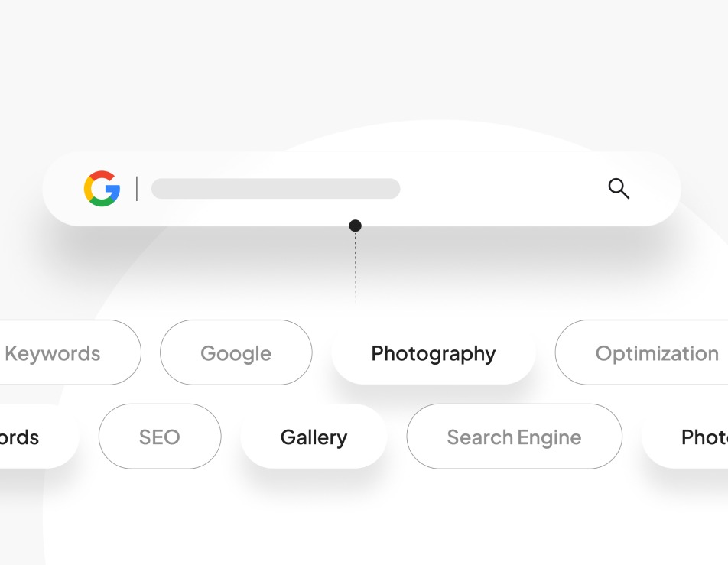Select the Google tag pill

(x=236, y=353)
